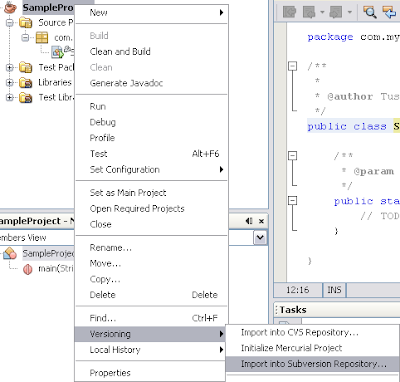Select the Libraries tree label
Image resolution: width=400 pixels, height=382 pixels.
(x=55, y=82)
